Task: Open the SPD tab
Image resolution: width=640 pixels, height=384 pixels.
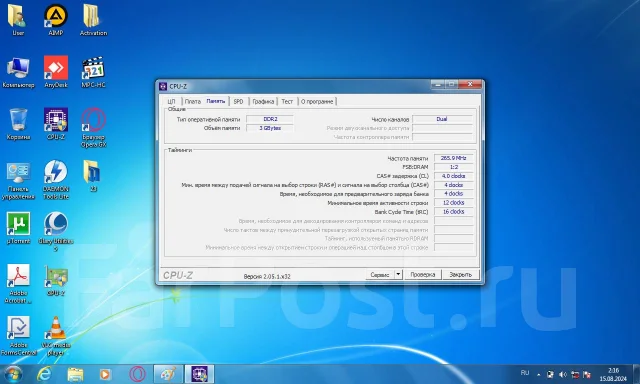Action: pyautogui.click(x=238, y=101)
